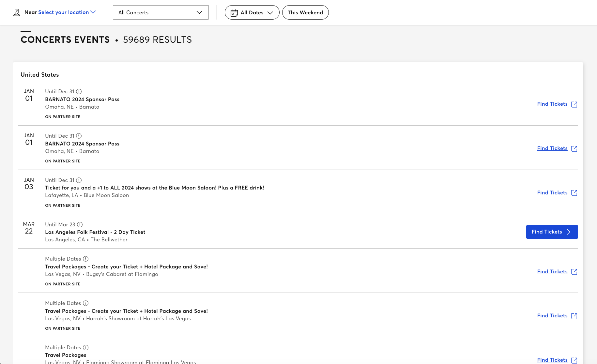Open plain 'Travel Packages' title at bottom
This screenshot has width=597, height=364.
click(x=66, y=355)
